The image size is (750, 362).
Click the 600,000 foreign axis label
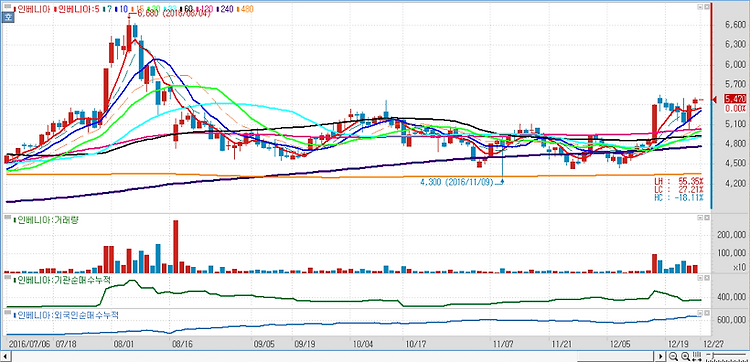coord(732,319)
